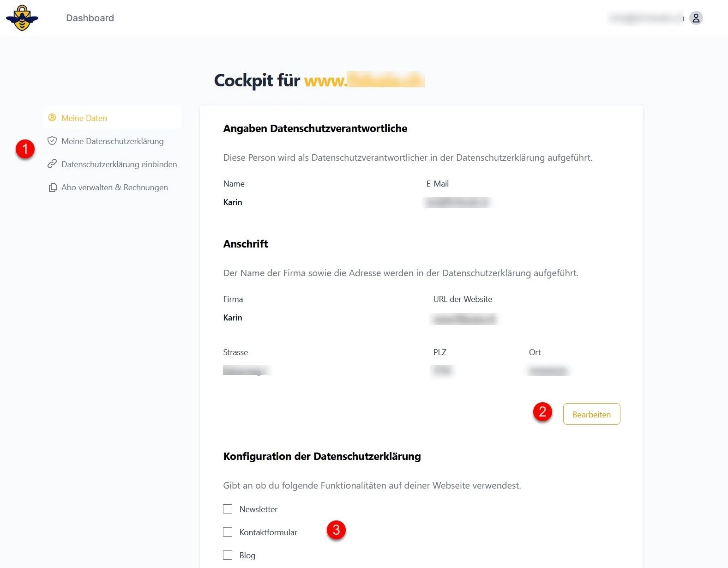The width and height of the screenshot is (728, 568).
Task: Click the Strasse field label
Action: click(235, 352)
